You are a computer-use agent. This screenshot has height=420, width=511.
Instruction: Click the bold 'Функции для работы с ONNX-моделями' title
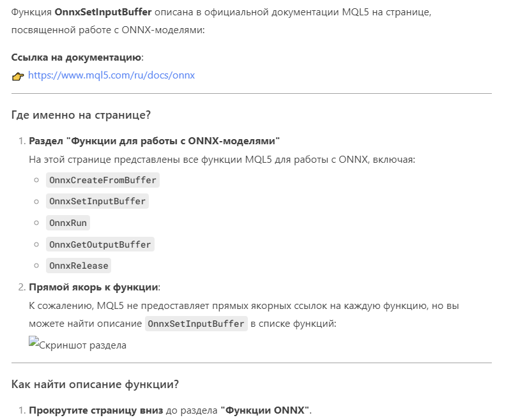click(x=176, y=140)
